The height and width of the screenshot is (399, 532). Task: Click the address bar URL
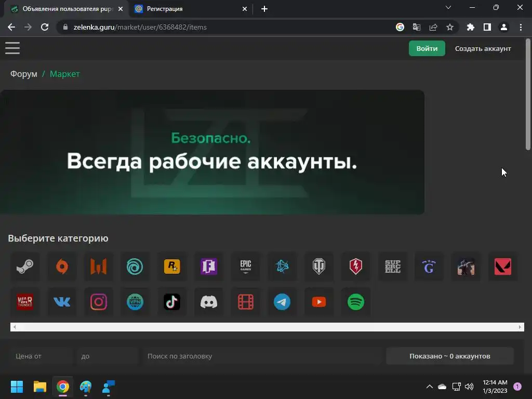[140, 27]
